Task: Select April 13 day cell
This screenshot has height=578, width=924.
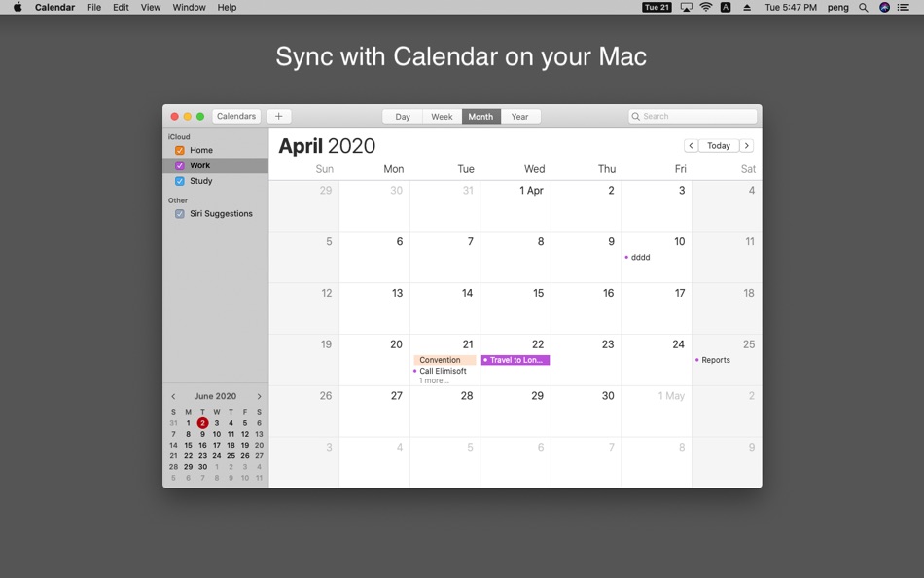Action: point(374,308)
